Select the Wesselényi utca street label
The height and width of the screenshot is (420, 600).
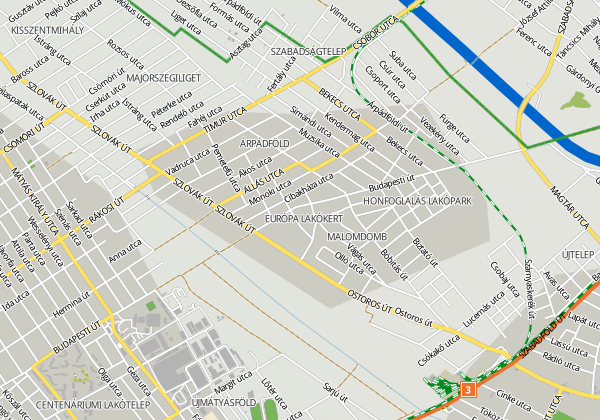coord(46,242)
